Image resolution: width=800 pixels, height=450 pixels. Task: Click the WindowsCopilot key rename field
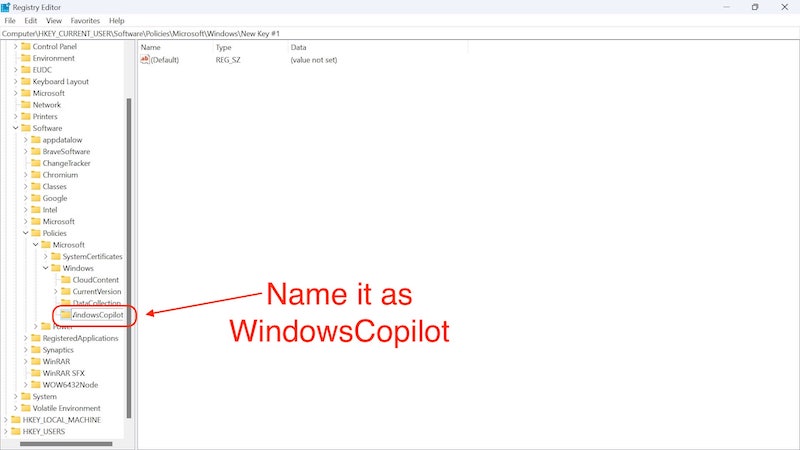97,315
